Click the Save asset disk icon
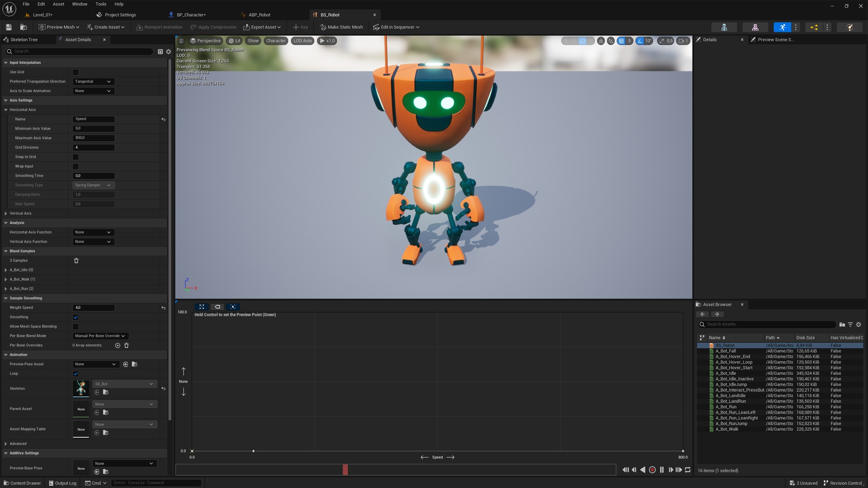 pos(9,27)
